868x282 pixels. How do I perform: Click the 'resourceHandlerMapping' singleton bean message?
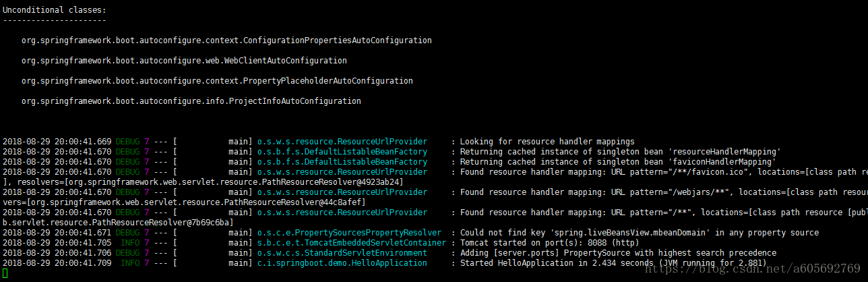coord(620,152)
